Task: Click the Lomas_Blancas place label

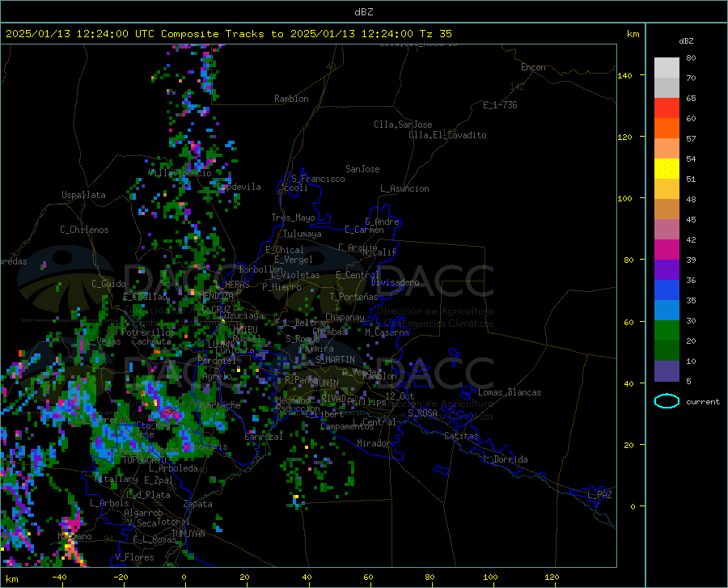Action: 510,392
